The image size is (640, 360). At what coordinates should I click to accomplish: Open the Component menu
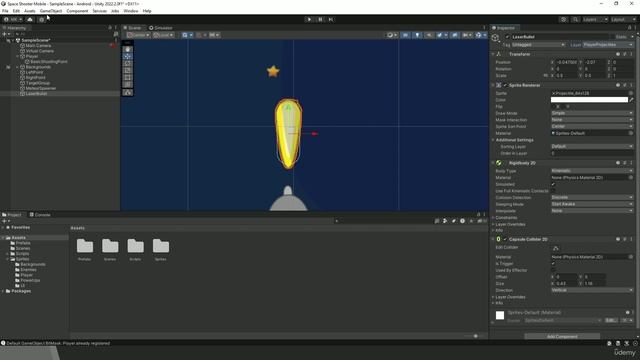pyautogui.click(x=77, y=11)
